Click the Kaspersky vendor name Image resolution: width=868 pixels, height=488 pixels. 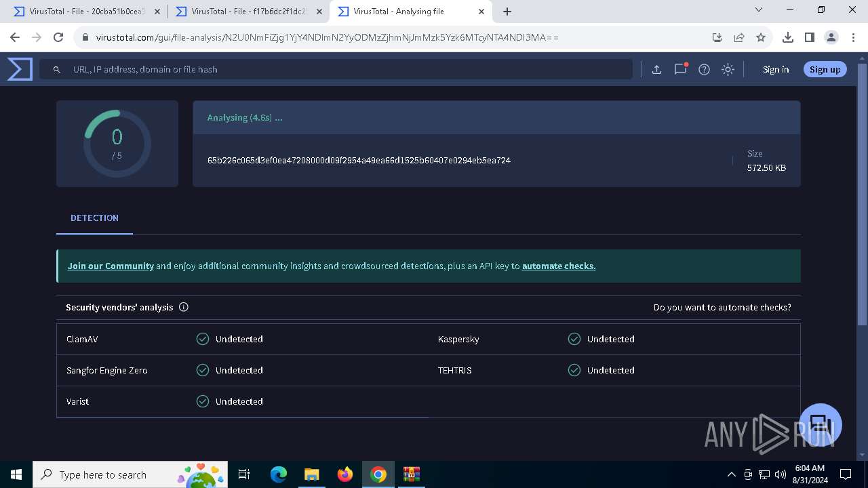[x=458, y=339]
